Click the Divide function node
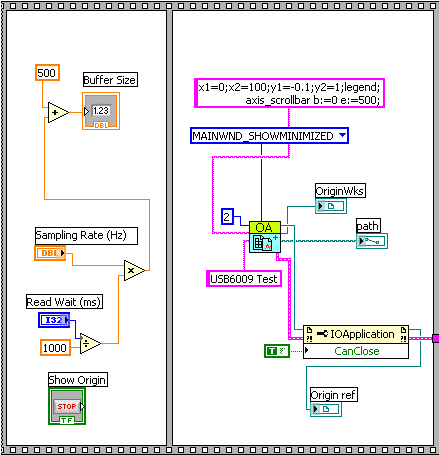 pyautogui.click(x=90, y=344)
